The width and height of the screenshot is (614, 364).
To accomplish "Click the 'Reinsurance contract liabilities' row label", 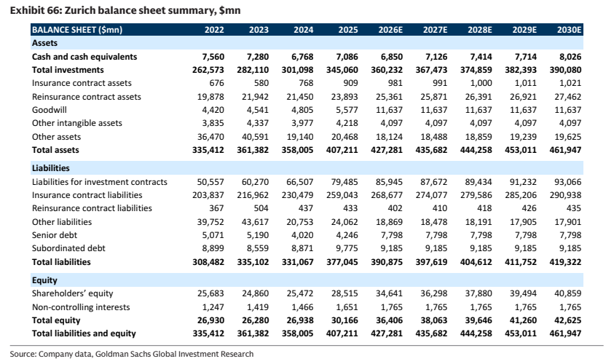I will [92, 208].
